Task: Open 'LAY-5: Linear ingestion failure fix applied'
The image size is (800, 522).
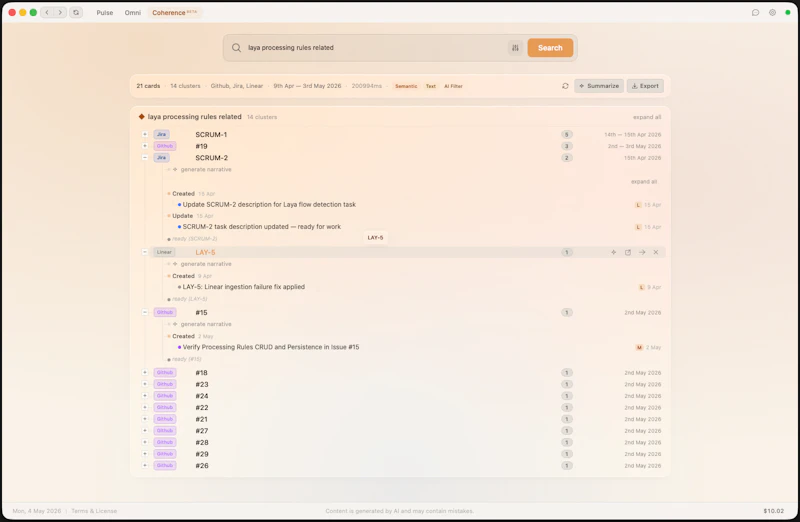Action: tap(244, 287)
